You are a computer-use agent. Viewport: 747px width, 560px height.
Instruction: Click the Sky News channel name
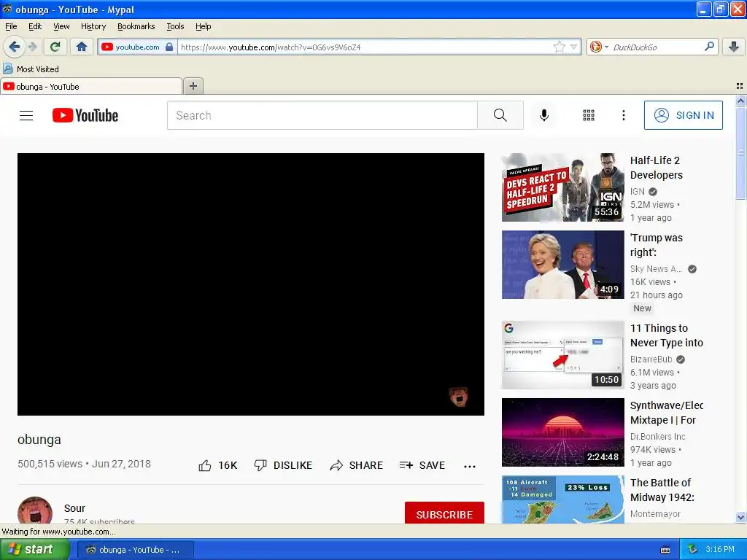click(656, 268)
